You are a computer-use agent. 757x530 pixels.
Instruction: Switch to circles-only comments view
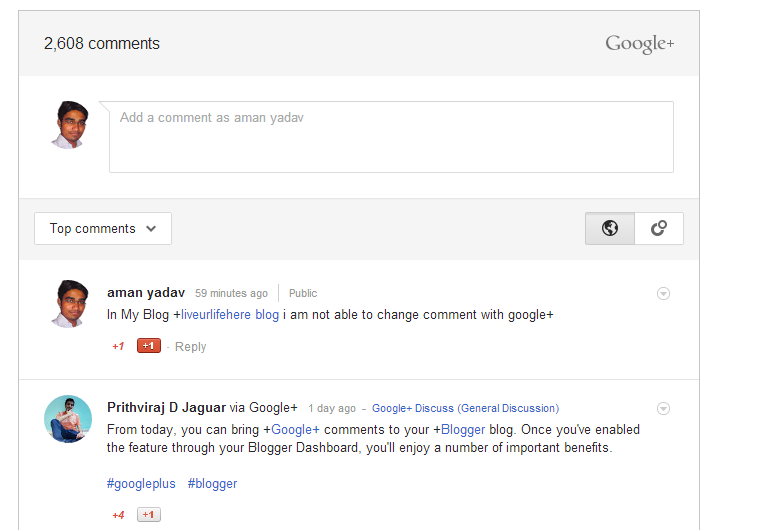click(x=658, y=228)
